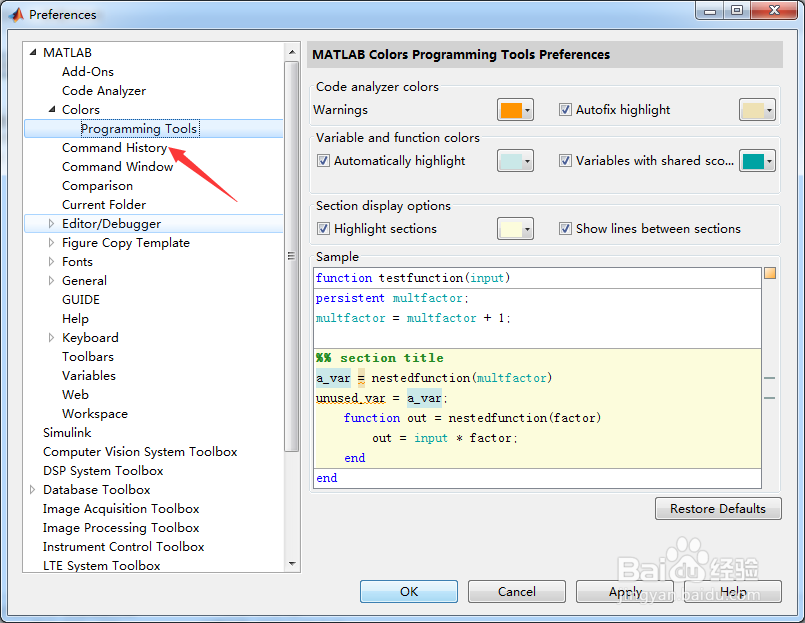The width and height of the screenshot is (805, 623).
Task: Open Current Folder preferences
Action: point(104,204)
